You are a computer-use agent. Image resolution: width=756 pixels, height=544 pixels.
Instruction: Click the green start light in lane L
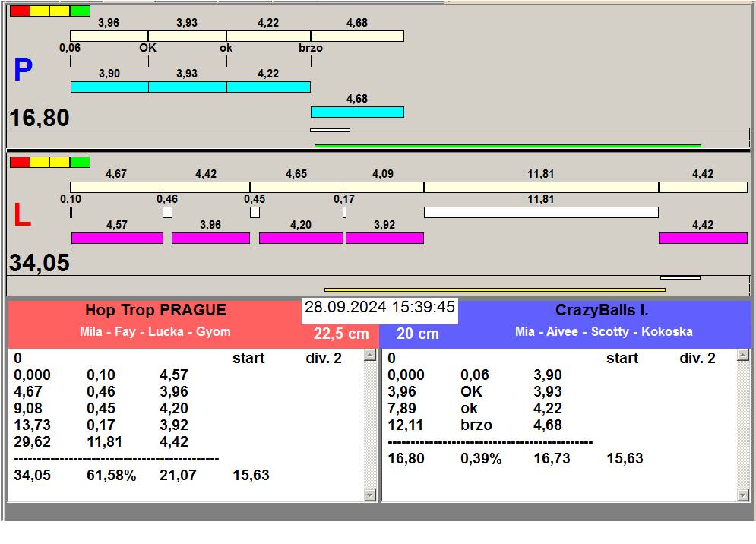[80, 162]
